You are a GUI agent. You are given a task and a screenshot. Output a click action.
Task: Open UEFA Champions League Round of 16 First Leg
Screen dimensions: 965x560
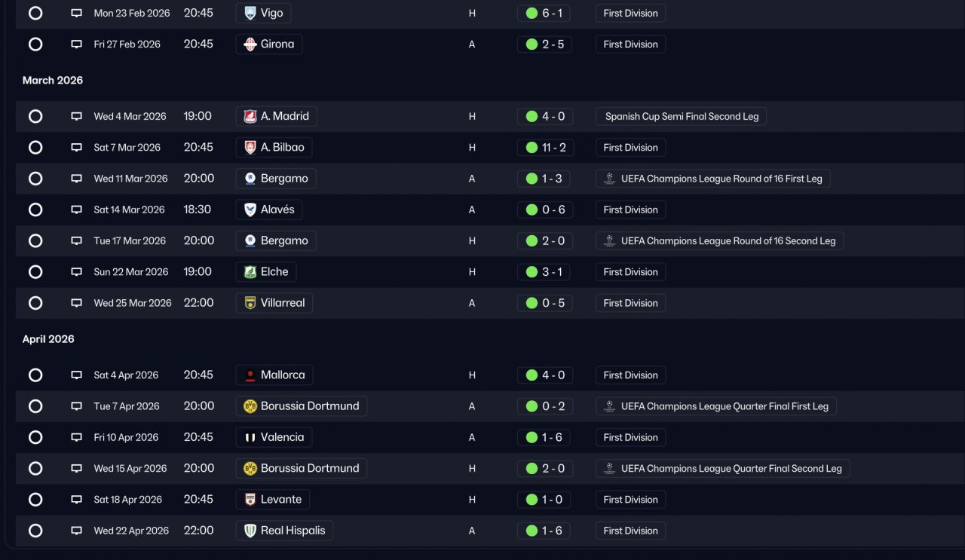(713, 179)
